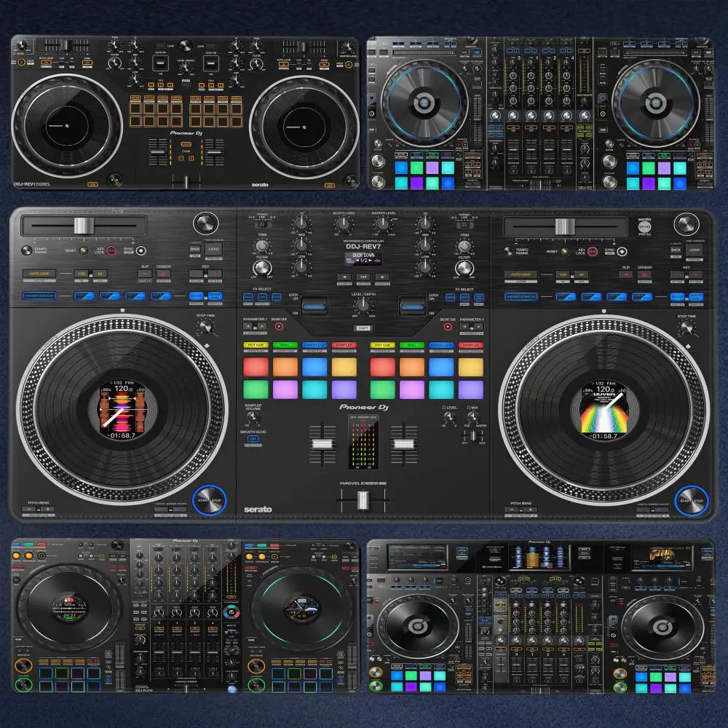
Task: Toggle the left deck SYNC button on DDJ-REV7
Action: tap(141, 250)
